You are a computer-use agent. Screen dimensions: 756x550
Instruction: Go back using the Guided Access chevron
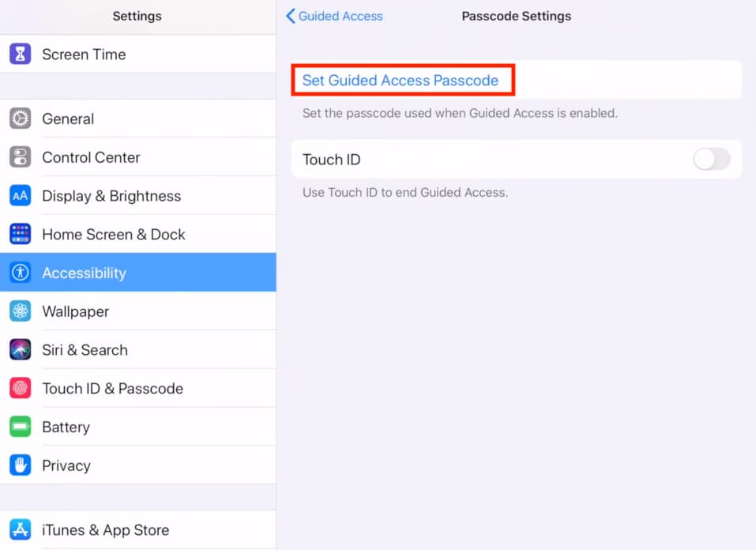click(290, 16)
